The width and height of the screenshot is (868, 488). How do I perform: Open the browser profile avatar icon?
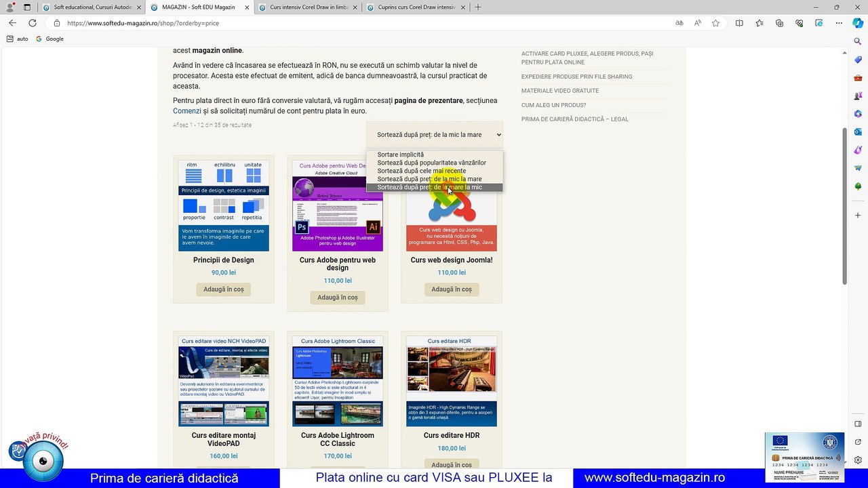click(9, 7)
